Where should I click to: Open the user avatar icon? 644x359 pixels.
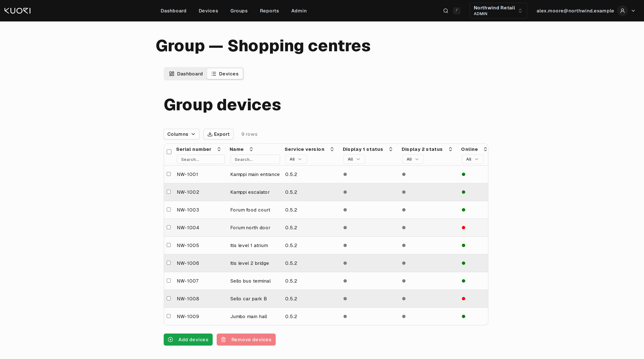point(623,11)
